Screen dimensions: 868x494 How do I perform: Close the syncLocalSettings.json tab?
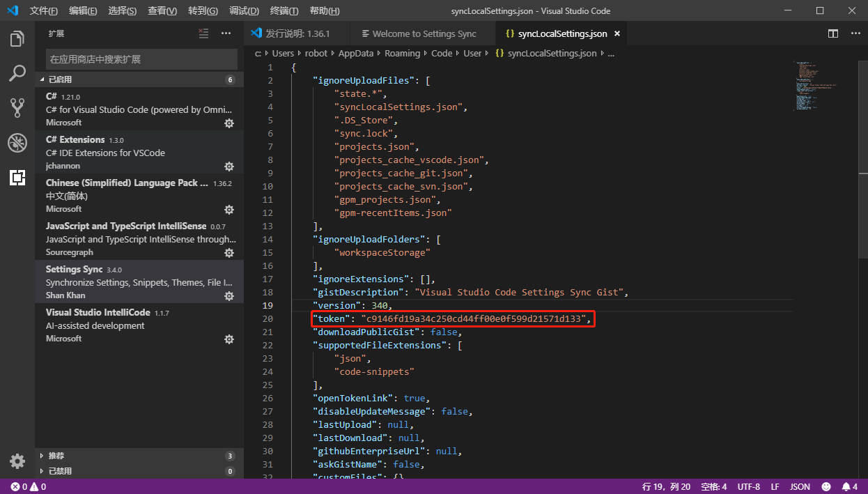[x=617, y=33]
